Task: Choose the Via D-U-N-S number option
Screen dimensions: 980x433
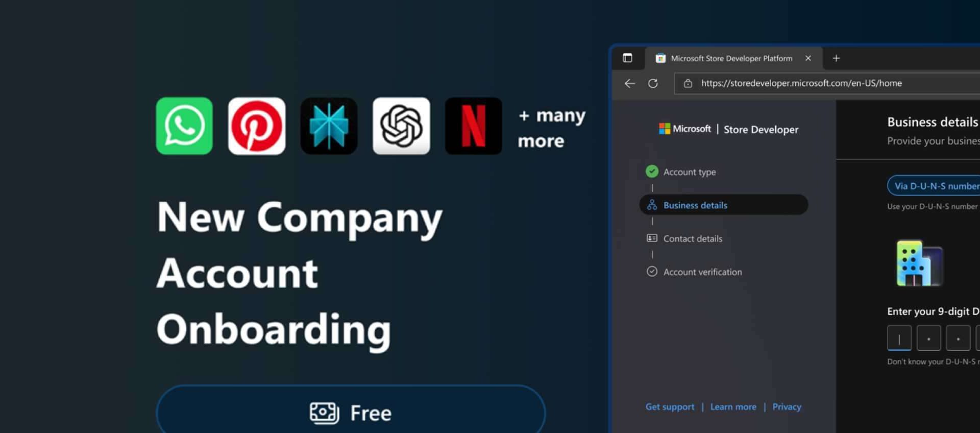Action: pos(934,186)
